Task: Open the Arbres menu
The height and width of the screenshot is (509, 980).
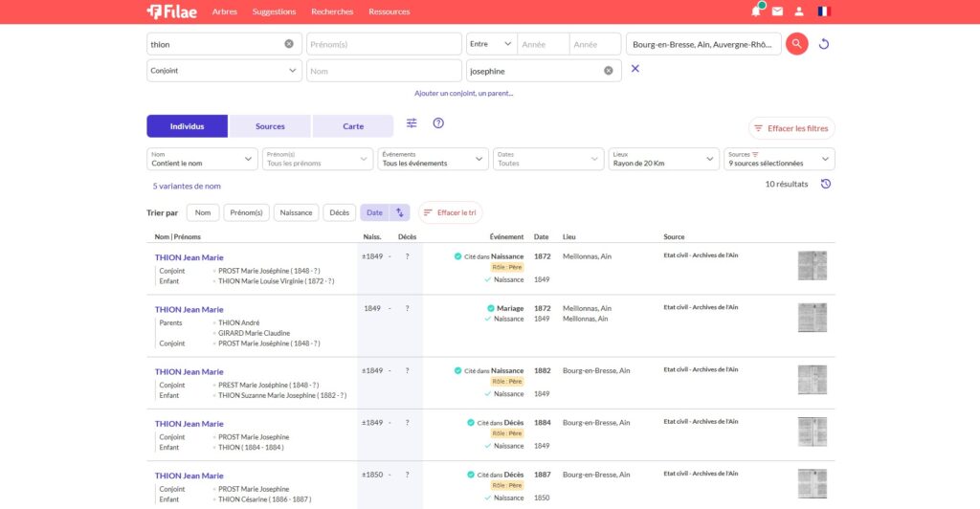Action: tap(224, 11)
